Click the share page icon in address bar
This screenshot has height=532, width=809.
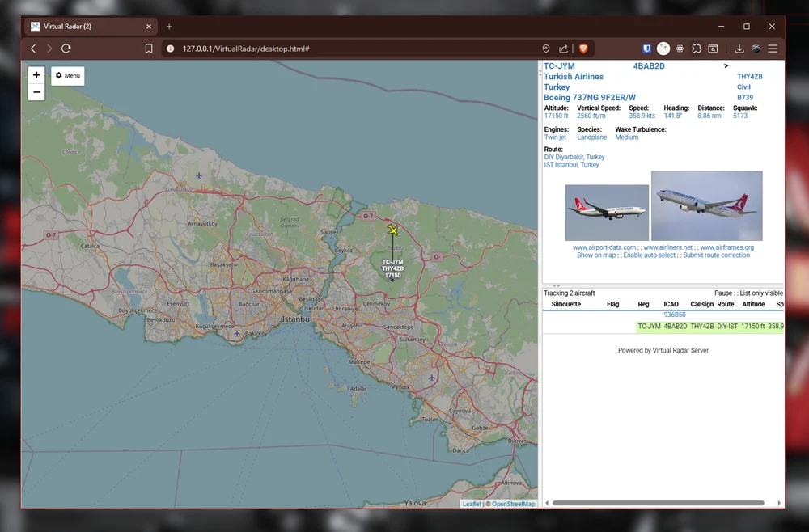click(x=564, y=49)
